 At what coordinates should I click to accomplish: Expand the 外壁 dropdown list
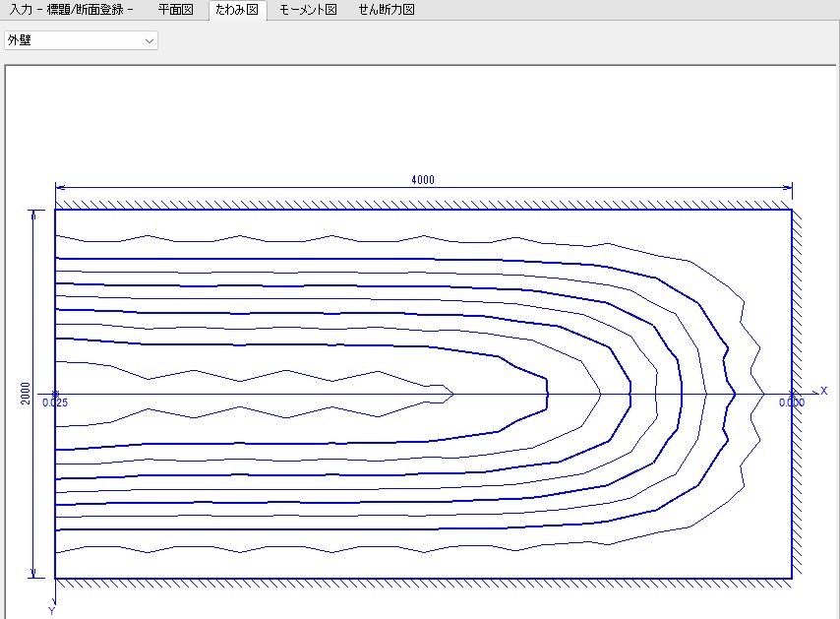[81, 40]
